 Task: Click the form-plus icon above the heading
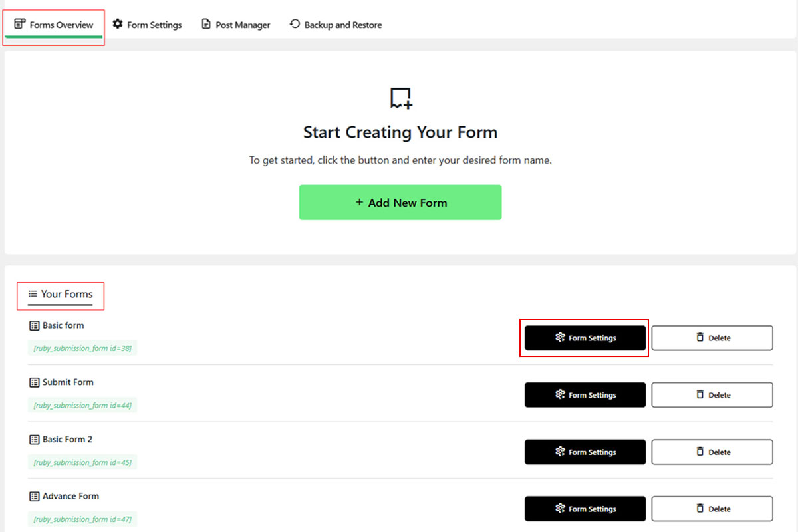click(x=401, y=98)
